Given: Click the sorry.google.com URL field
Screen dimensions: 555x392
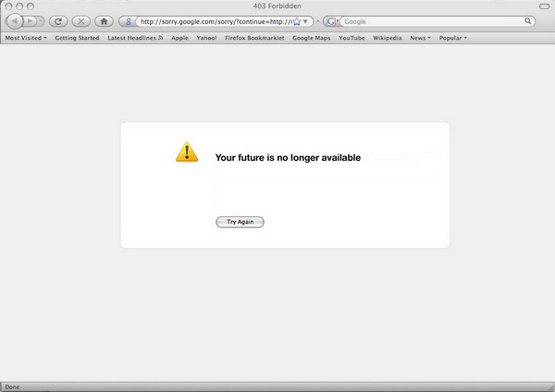Looking at the screenshot, I should [216, 21].
